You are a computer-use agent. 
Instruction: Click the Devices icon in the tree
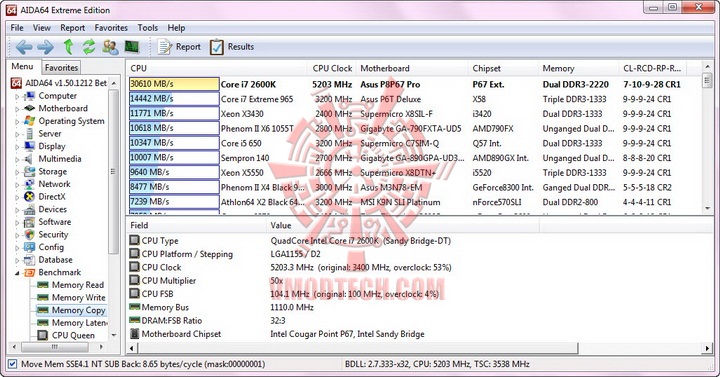pos(29,209)
